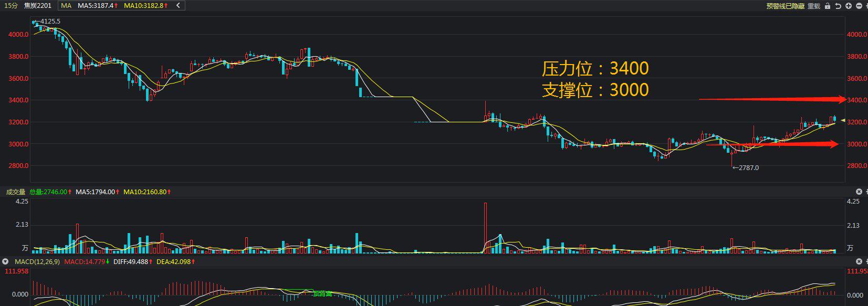Zoom in chart with plus icon
The height and width of the screenshot is (306, 868).
pos(849,6)
